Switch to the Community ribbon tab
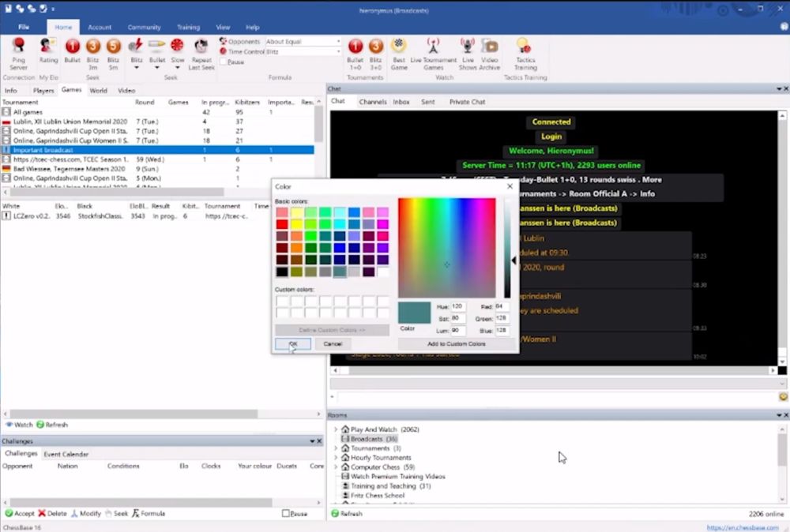 (x=144, y=27)
